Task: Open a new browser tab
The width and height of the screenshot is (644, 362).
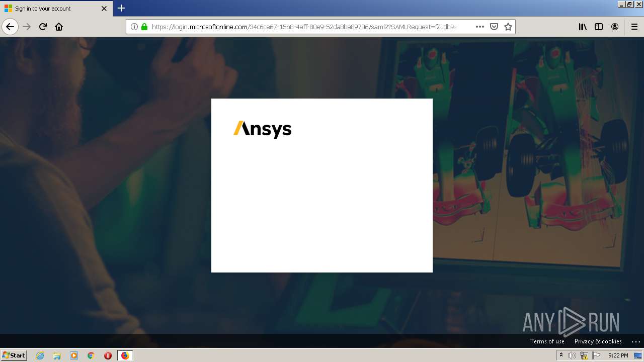Action: click(121, 8)
